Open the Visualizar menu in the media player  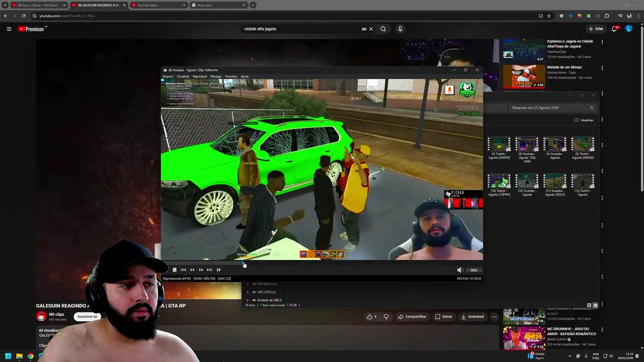[x=183, y=76]
